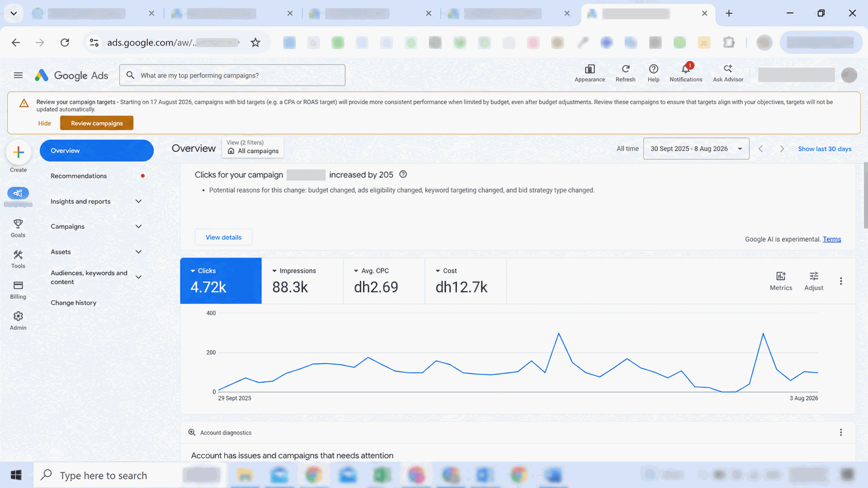Screen dimensions: 868x488
Task: Open Account diagnostics three-dot menu
Action: 841,432
